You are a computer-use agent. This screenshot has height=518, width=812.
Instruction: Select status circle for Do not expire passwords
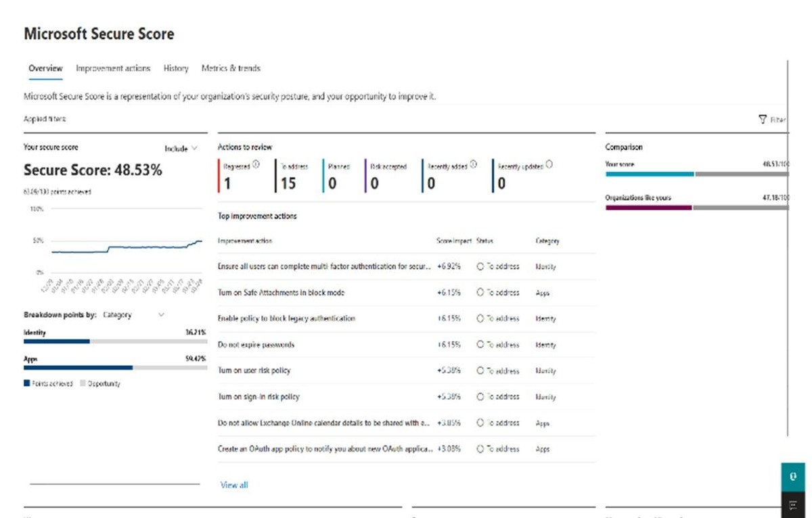point(480,345)
